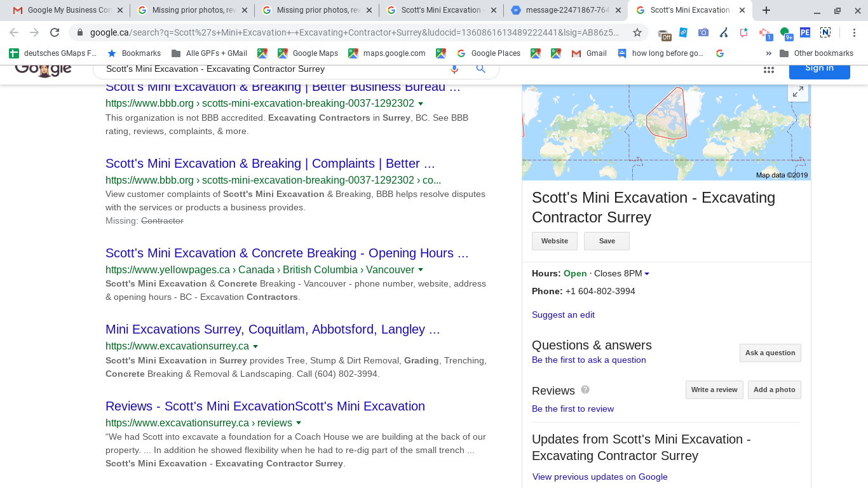Screen dimensions: 868x488
Task: Click the Write a review button
Action: click(x=714, y=390)
